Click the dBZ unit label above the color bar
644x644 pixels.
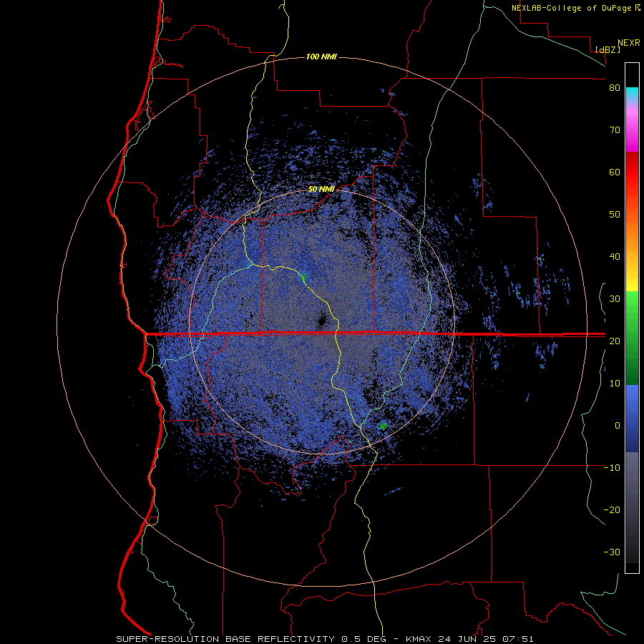click(608, 49)
